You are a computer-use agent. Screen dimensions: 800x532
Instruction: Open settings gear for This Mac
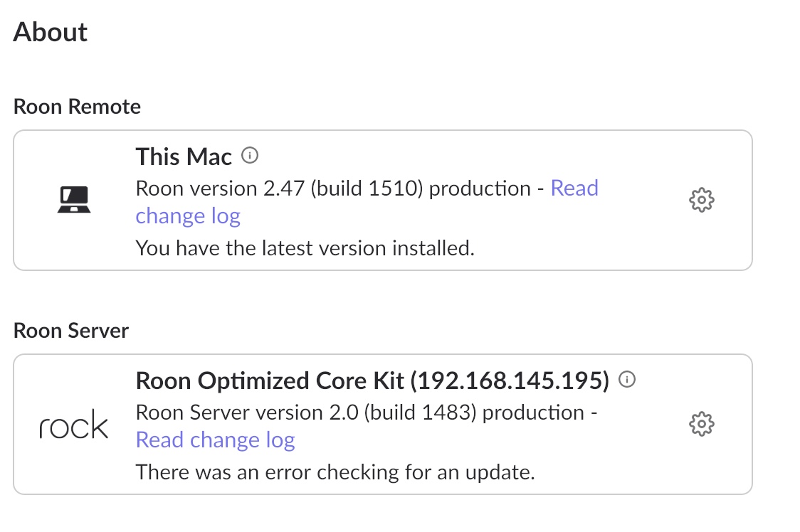tap(702, 200)
